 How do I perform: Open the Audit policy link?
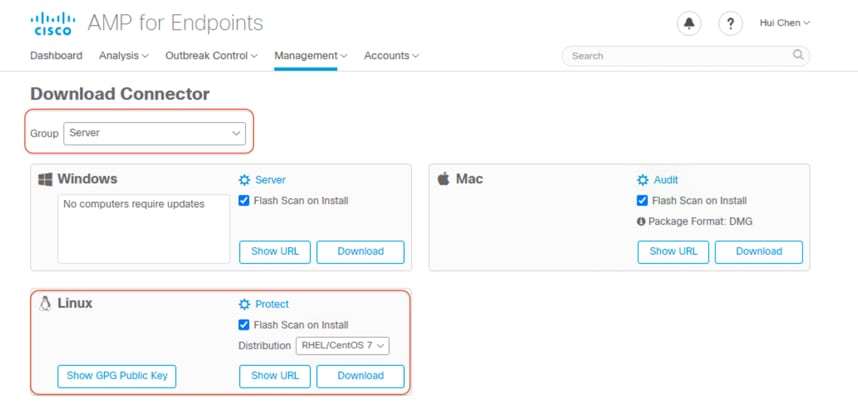point(666,180)
